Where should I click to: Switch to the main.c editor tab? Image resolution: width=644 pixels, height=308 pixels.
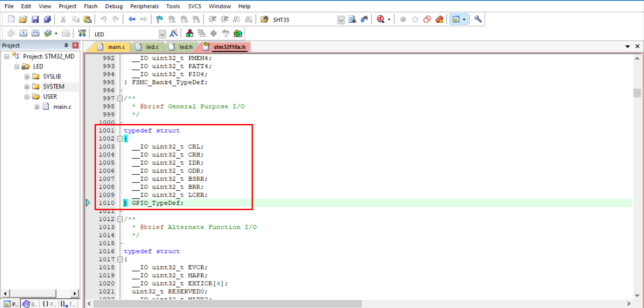(x=112, y=47)
